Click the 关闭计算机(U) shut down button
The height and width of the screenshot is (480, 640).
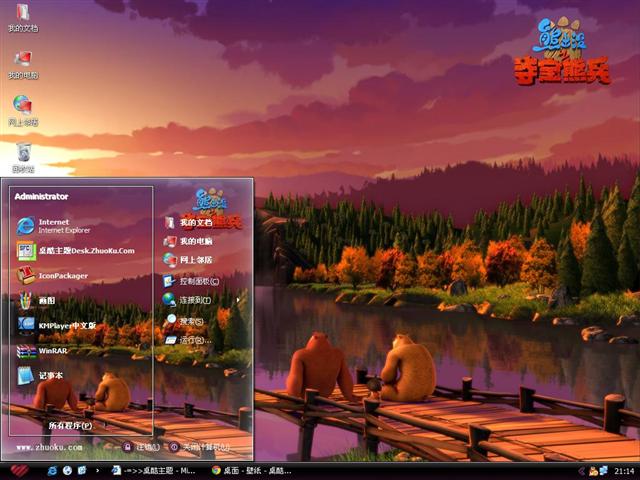tap(200, 447)
